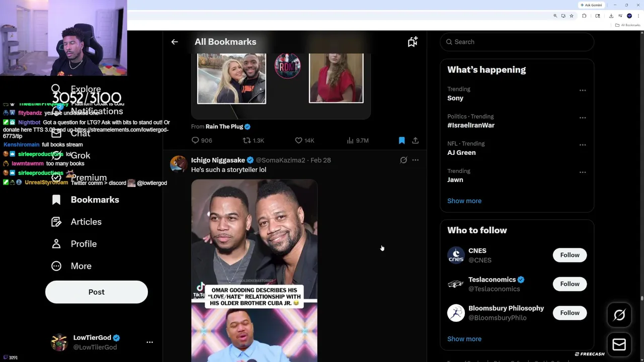View analytics showing 9.7M views
This screenshot has height=362, width=644.
point(358,140)
